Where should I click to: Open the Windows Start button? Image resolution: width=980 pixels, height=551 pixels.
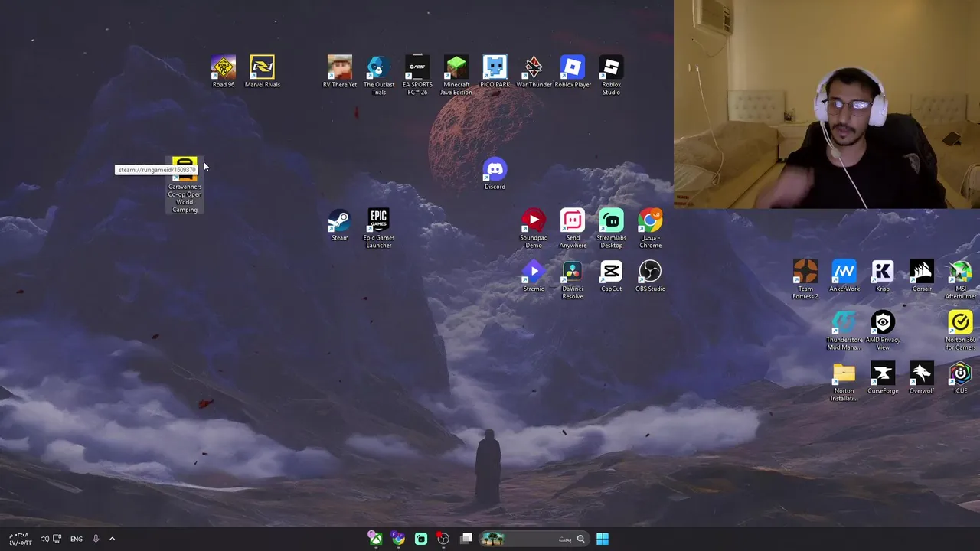coord(603,539)
